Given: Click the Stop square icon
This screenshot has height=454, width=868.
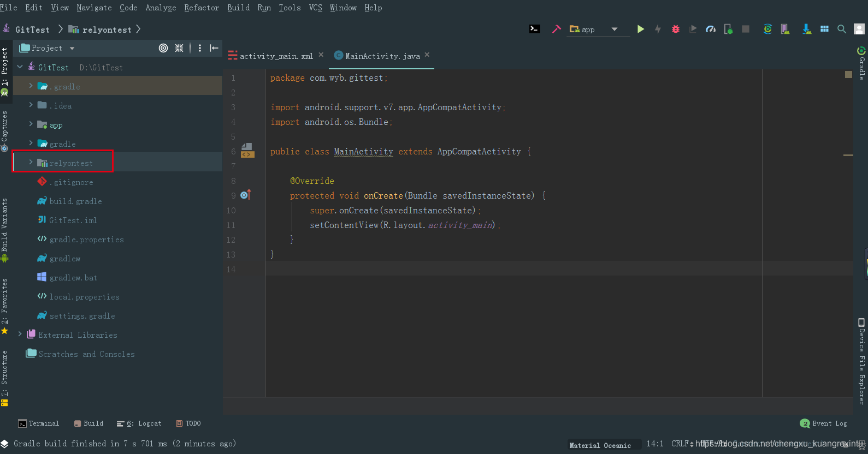Looking at the screenshot, I should tap(746, 29).
